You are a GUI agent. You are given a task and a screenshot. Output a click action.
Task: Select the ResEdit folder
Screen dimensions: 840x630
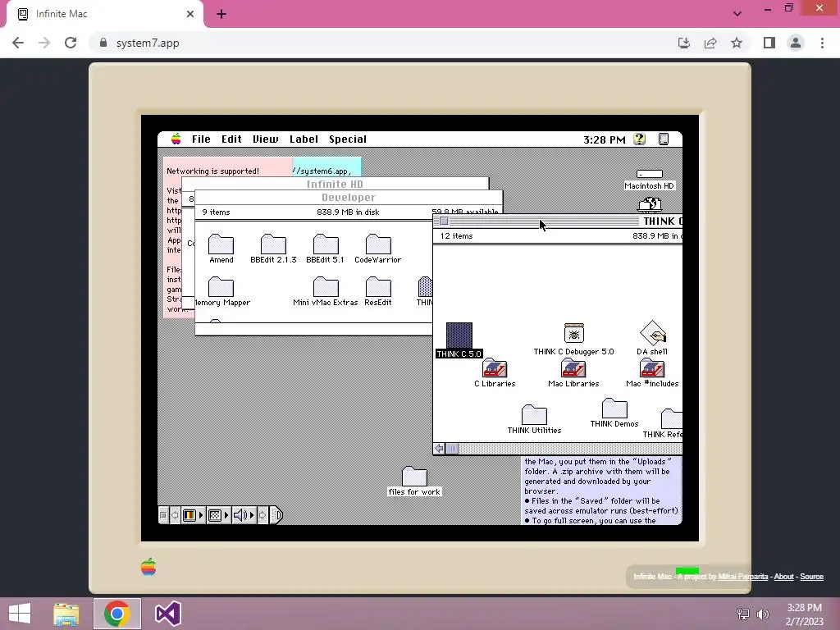(x=378, y=287)
